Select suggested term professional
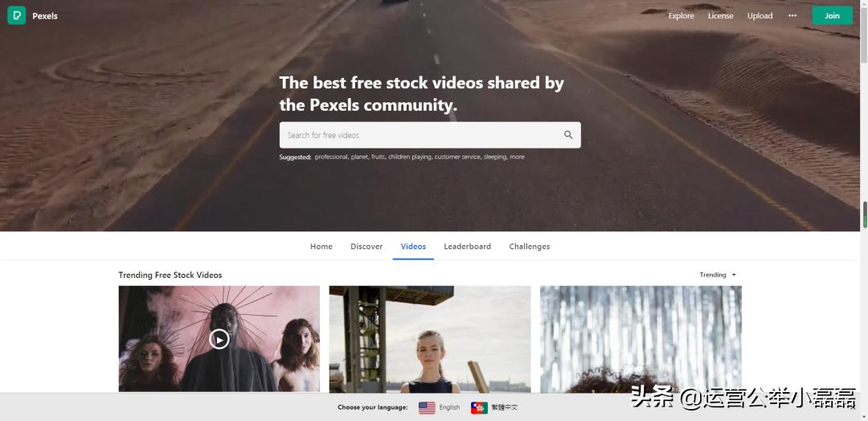This screenshot has height=421, width=868. tap(332, 157)
